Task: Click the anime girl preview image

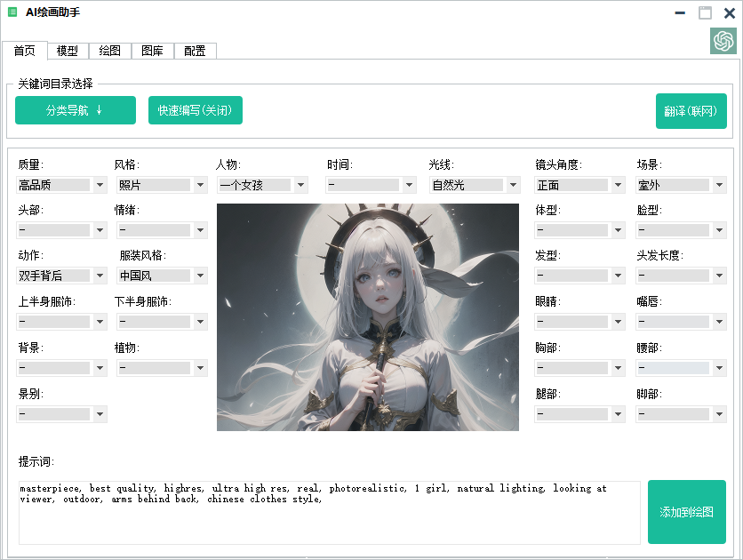Action: click(367, 318)
